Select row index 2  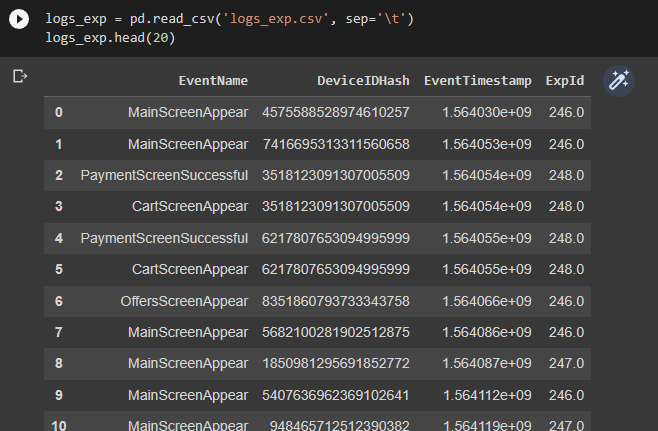[x=59, y=175]
